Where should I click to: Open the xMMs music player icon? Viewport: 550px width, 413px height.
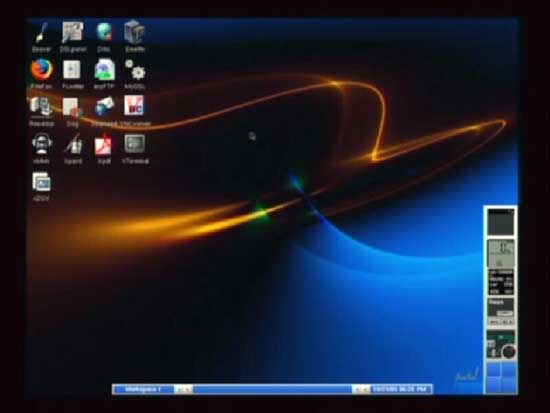(41, 144)
